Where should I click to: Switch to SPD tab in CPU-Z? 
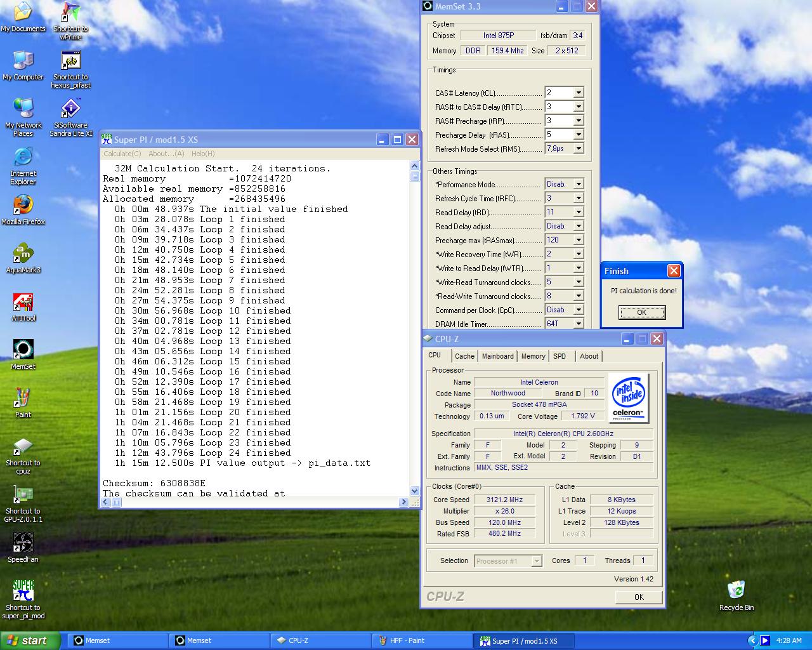pyautogui.click(x=560, y=356)
